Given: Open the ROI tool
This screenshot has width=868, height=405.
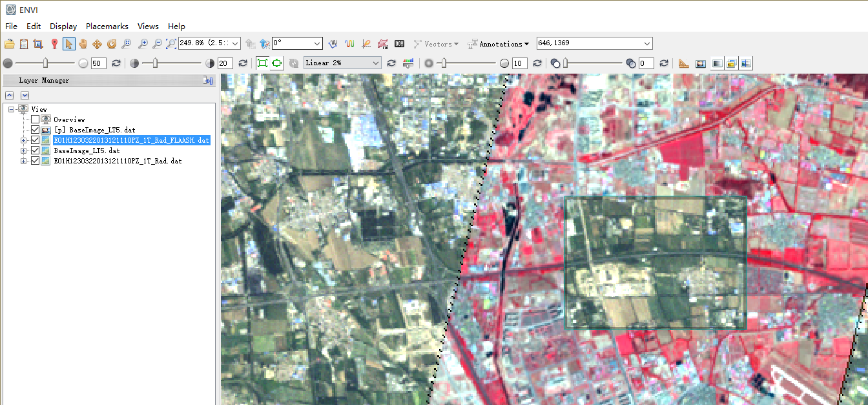Looking at the screenshot, I should (x=382, y=44).
